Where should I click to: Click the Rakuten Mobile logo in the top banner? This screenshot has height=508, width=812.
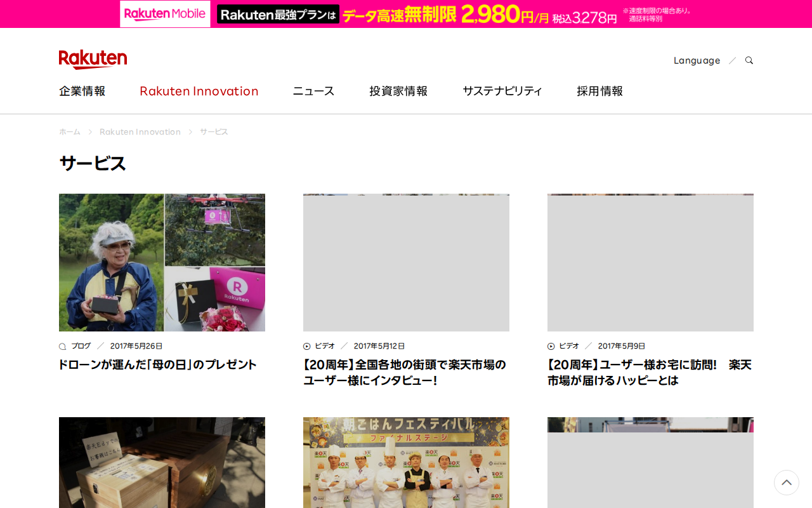click(x=165, y=13)
